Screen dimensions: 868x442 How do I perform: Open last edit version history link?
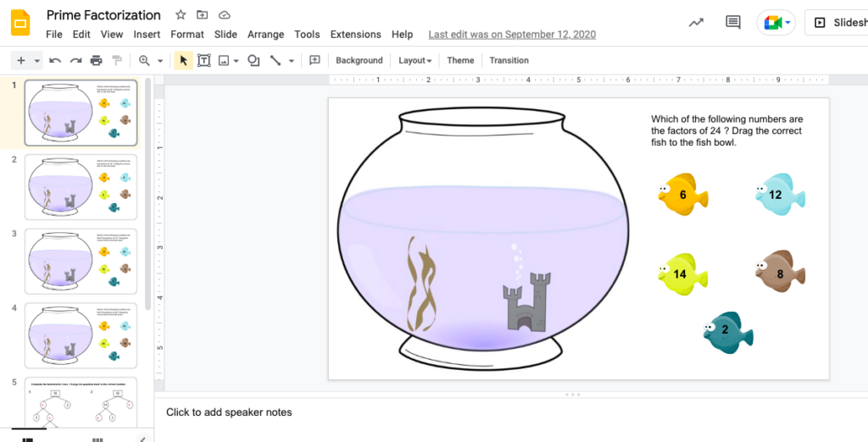(512, 35)
